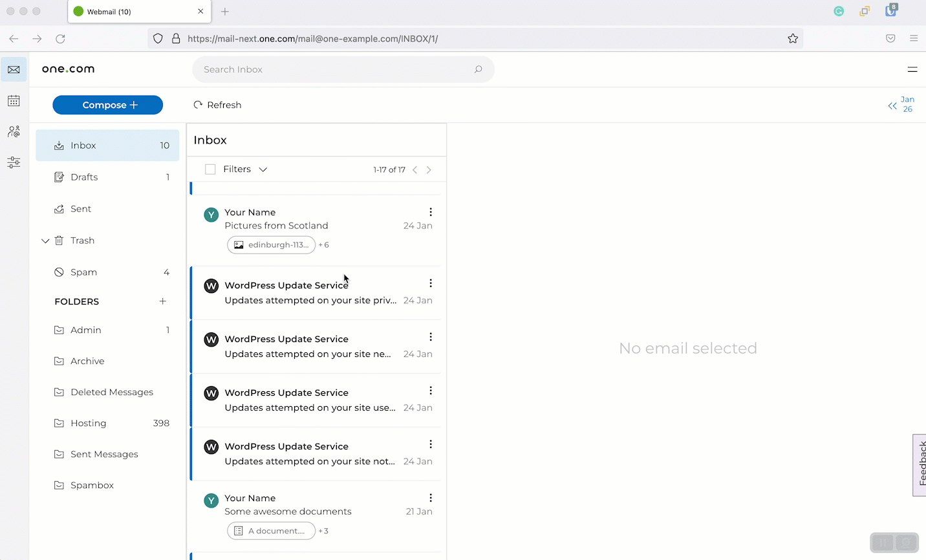926x560 pixels.
Task: Open three-dot menu for Pictures from Scotland
Action: point(431,212)
